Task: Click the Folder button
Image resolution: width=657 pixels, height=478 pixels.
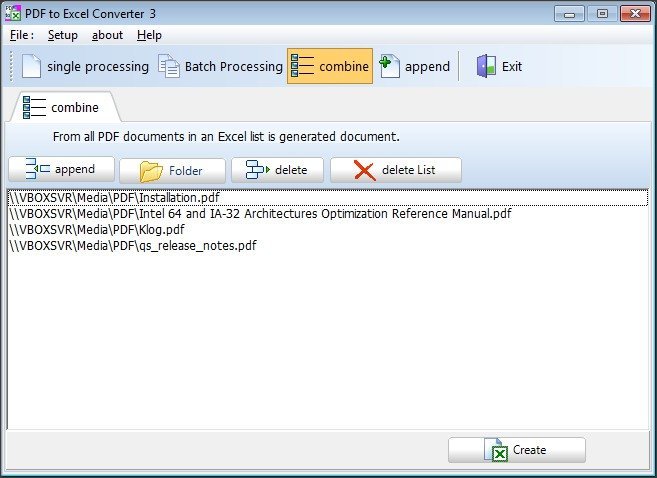Action: point(172,171)
